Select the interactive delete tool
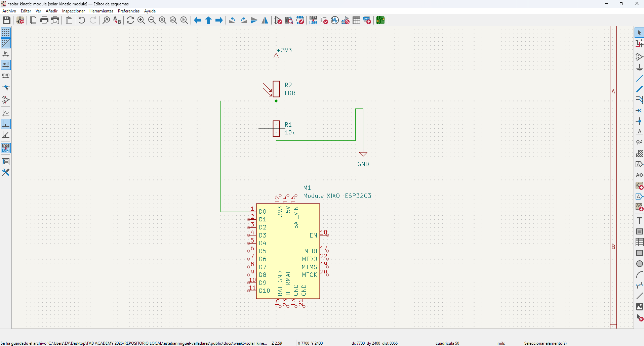 (639, 317)
